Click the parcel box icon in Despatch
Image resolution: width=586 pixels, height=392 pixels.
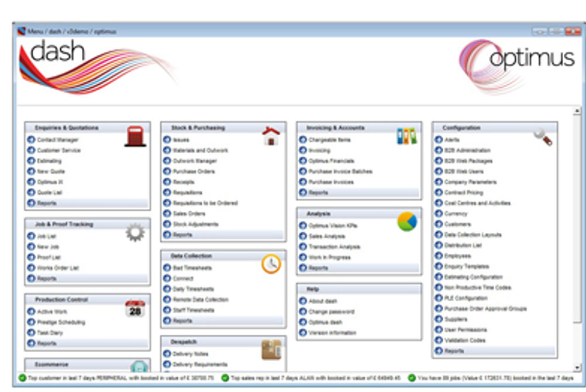(271, 350)
